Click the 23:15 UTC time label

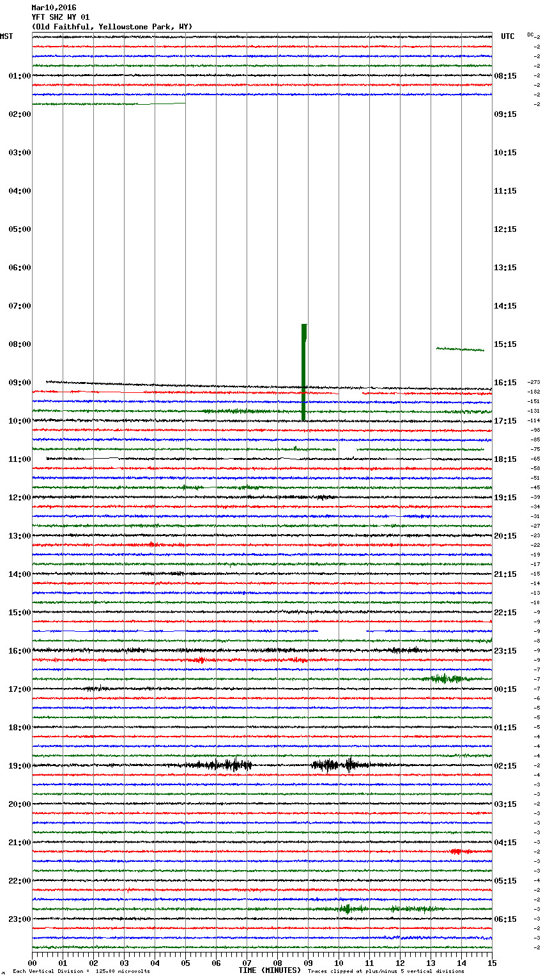coord(505,651)
